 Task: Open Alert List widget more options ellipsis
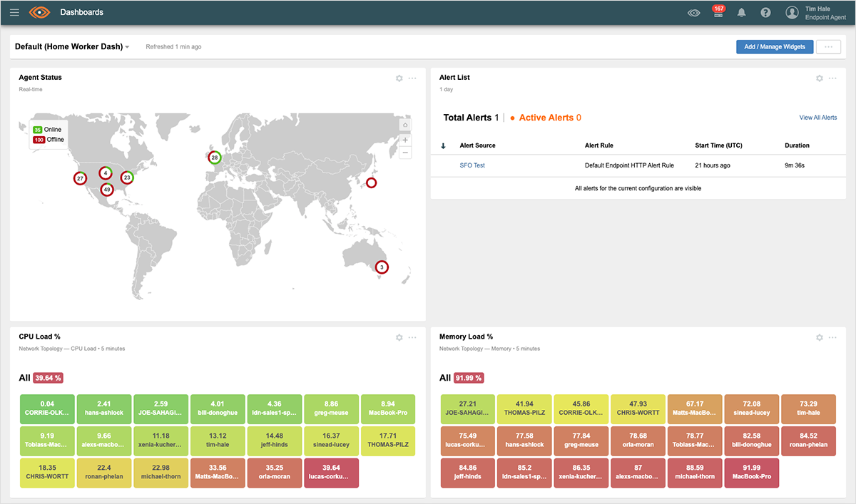coord(832,78)
